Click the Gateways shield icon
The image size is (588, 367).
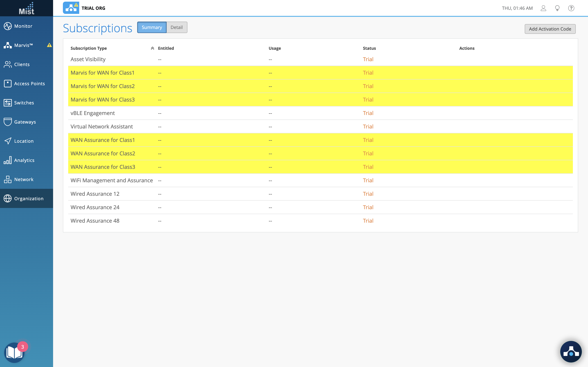coord(8,122)
